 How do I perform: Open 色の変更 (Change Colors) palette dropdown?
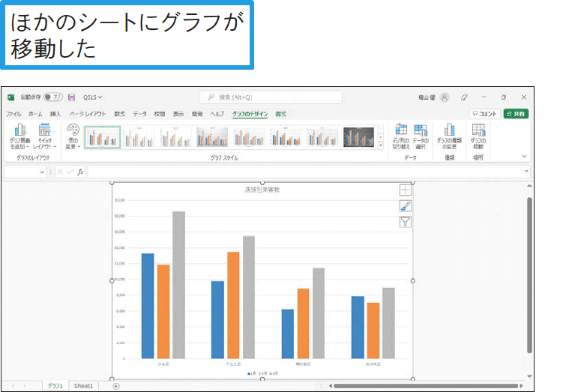73,136
